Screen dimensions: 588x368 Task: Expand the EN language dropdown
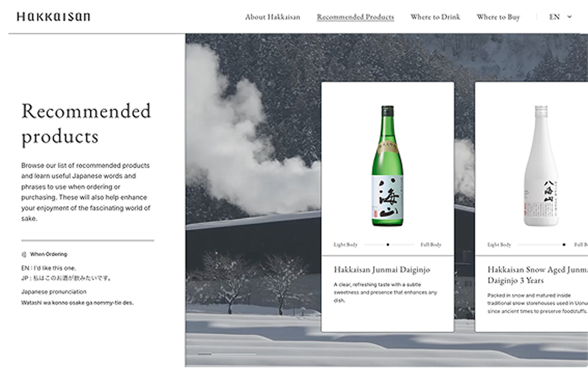560,17
